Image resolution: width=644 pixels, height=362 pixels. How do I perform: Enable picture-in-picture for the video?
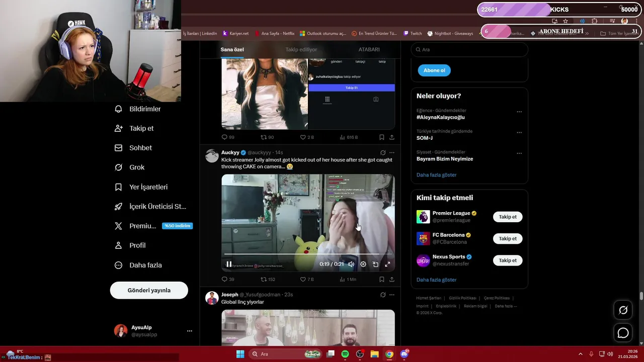pyautogui.click(x=375, y=264)
